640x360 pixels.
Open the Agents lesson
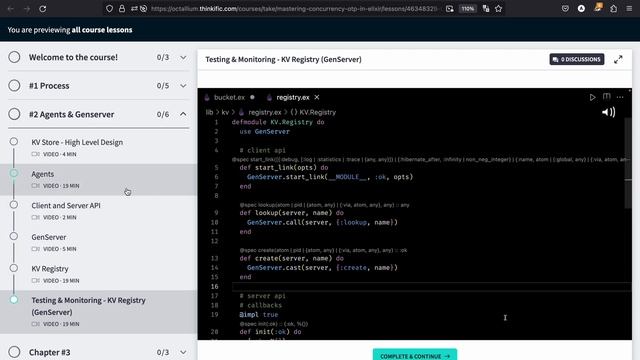click(x=42, y=174)
